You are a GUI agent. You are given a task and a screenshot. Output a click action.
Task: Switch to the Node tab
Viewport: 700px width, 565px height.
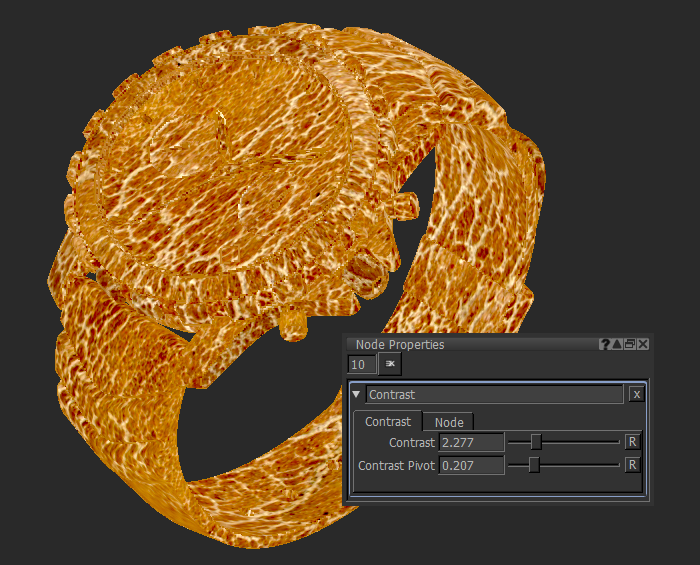[x=448, y=422]
